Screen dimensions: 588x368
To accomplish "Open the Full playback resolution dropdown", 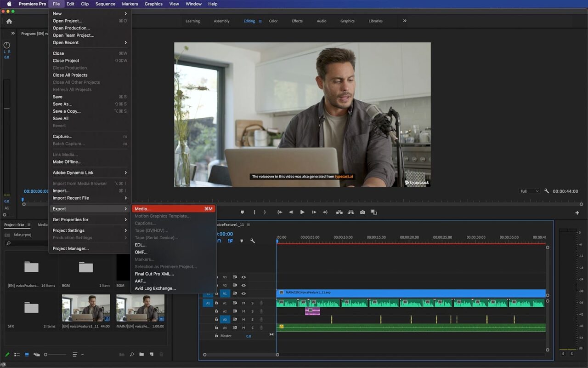I will point(529,191).
